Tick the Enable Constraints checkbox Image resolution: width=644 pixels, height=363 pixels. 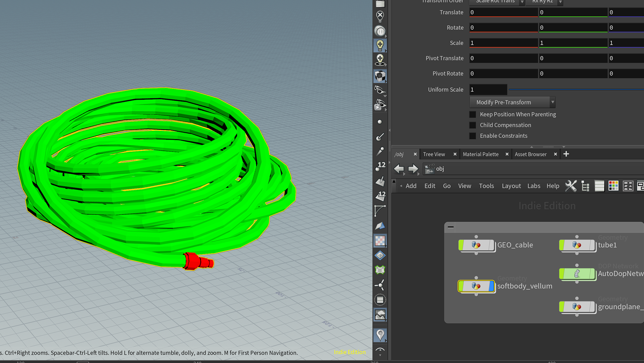(473, 136)
